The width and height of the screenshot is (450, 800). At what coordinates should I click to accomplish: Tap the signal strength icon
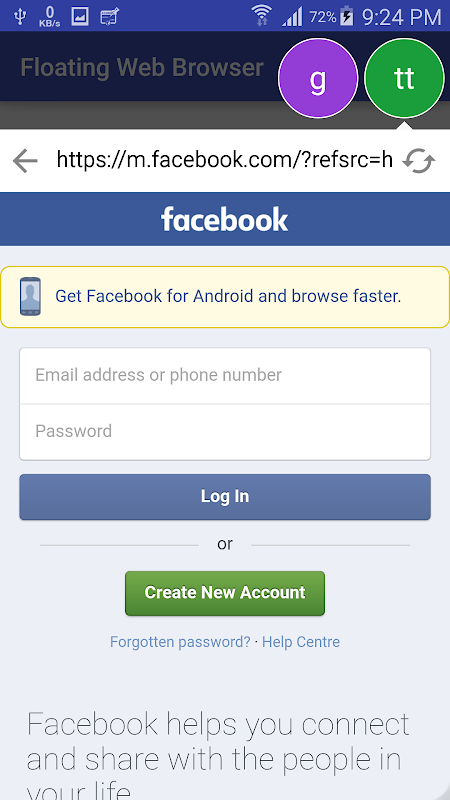[292, 16]
